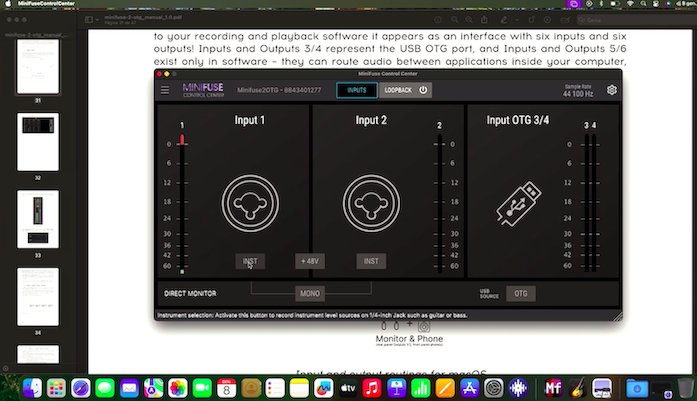Screen dimensions: 697x401
Task: Switch to the INPUTS tab
Action: (356, 90)
